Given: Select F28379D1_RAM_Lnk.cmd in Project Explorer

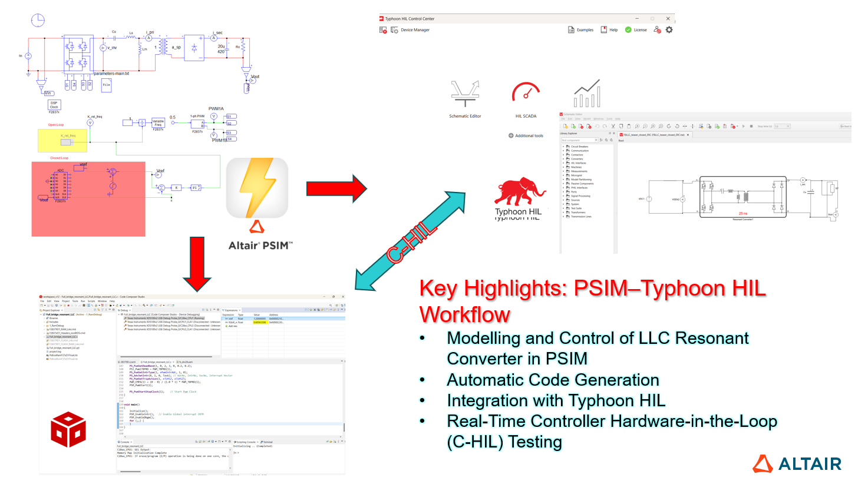Looking at the screenshot, I should point(61,330).
